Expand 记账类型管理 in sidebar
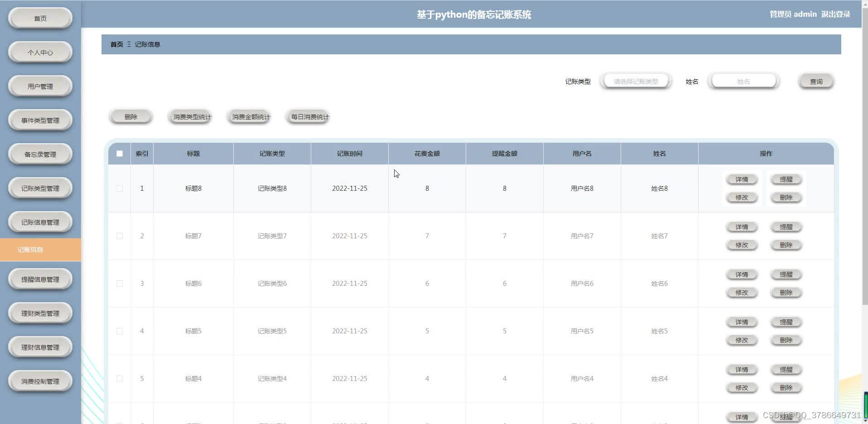The image size is (868, 424). [40, 188]
